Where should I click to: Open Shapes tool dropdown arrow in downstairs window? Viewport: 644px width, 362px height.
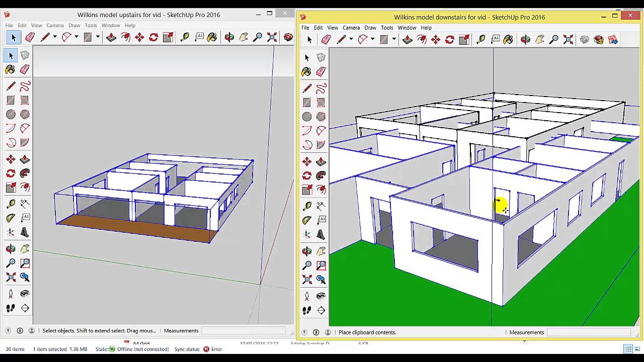(x=394, y=39)
